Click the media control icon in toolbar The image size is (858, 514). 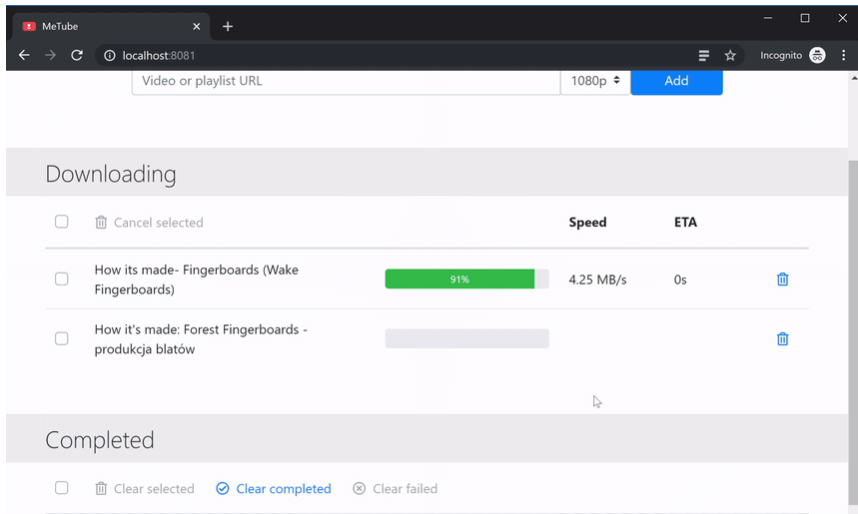pyautogui.click(x=704, y=56)
